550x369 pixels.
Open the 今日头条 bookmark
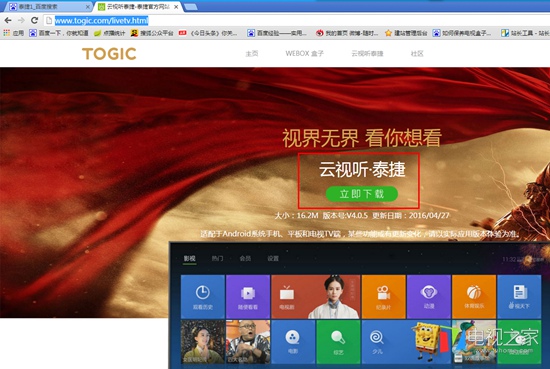tap(208, 33)
